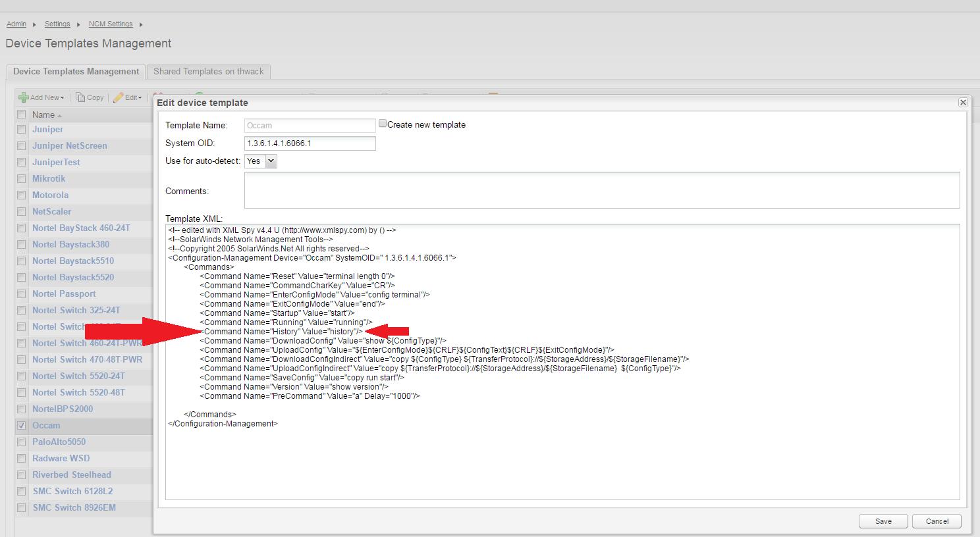The width and height of the screenshot is (980, 537).
Task: Check the JuniperTest checkbox
Action: pyautogui.click(x=22, y=163)
